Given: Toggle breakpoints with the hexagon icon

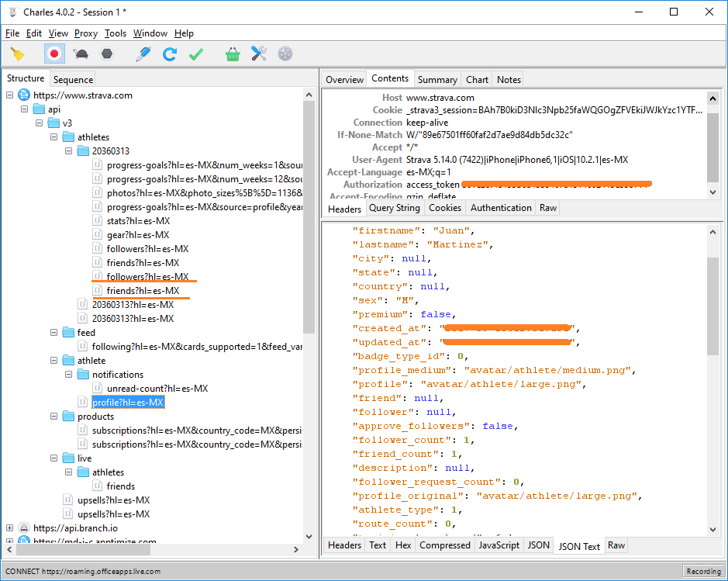Looking at the screenshot, I should [x=106, y=54].
